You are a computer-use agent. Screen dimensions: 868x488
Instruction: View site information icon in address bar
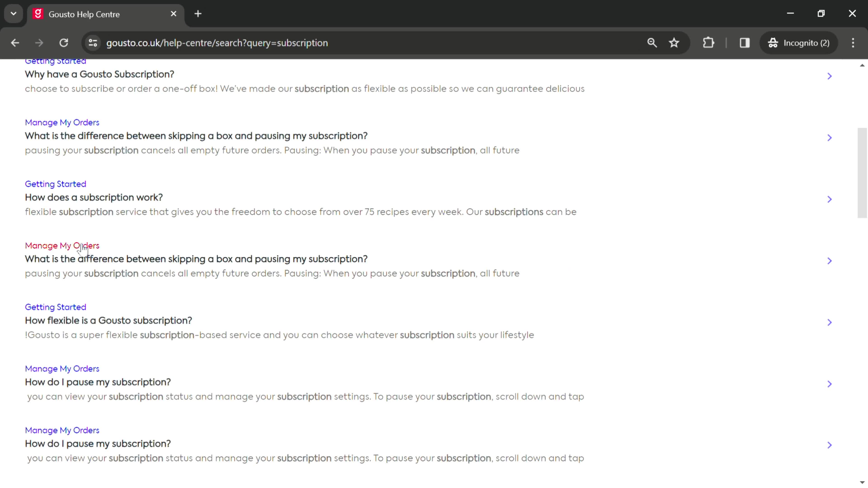point(93,43)
